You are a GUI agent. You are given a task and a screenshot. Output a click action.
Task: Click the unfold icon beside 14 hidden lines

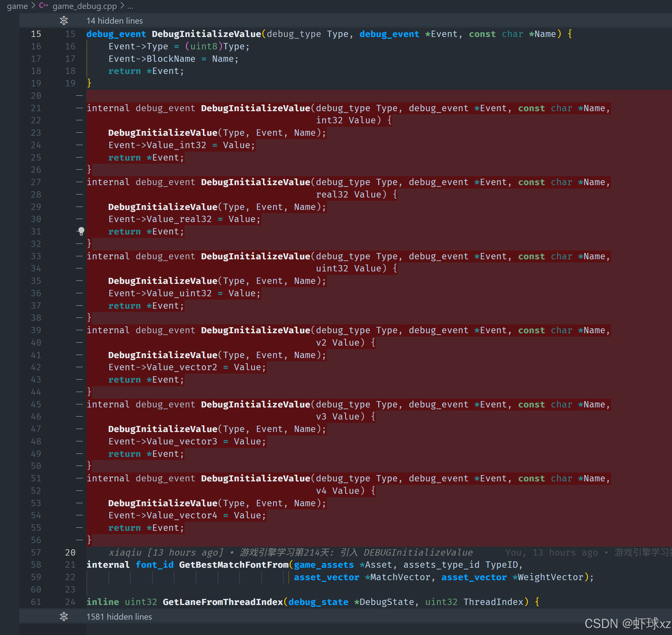[64, 21]
